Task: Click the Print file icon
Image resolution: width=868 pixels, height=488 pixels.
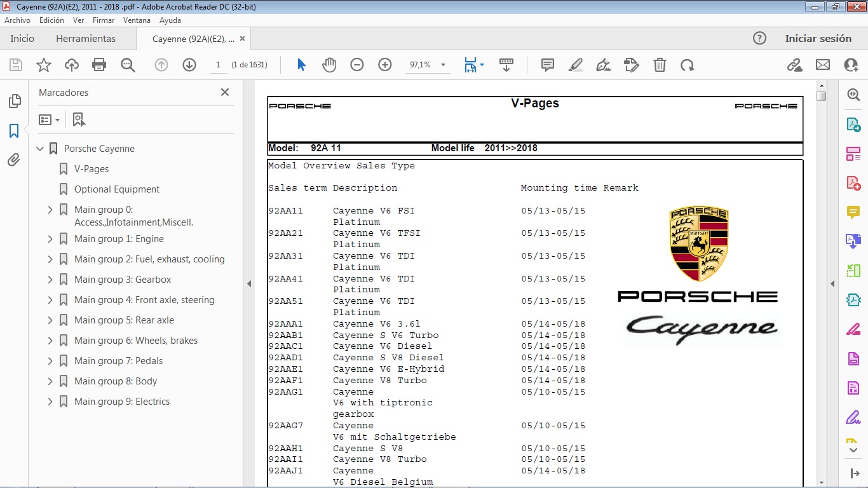Action: pyautogui.click(x=99, y=65)
